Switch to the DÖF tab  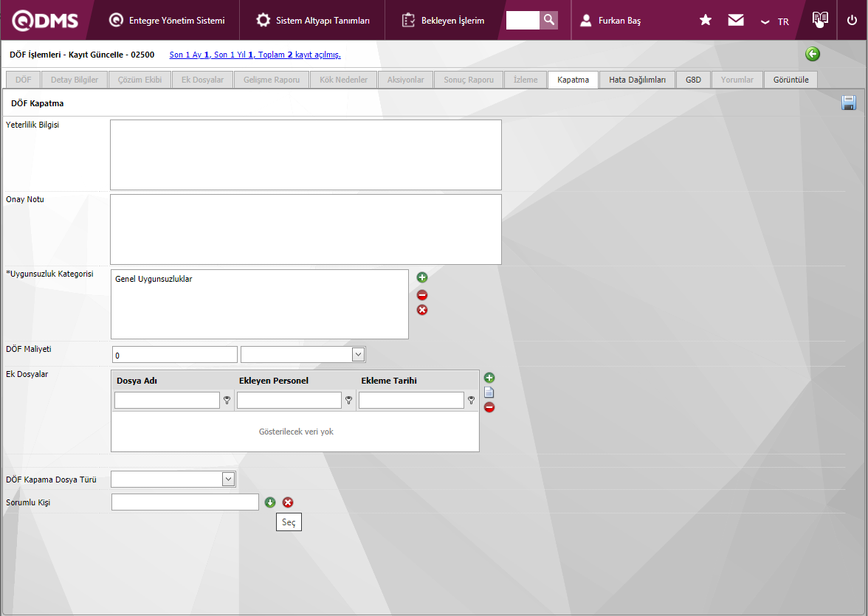24,80
